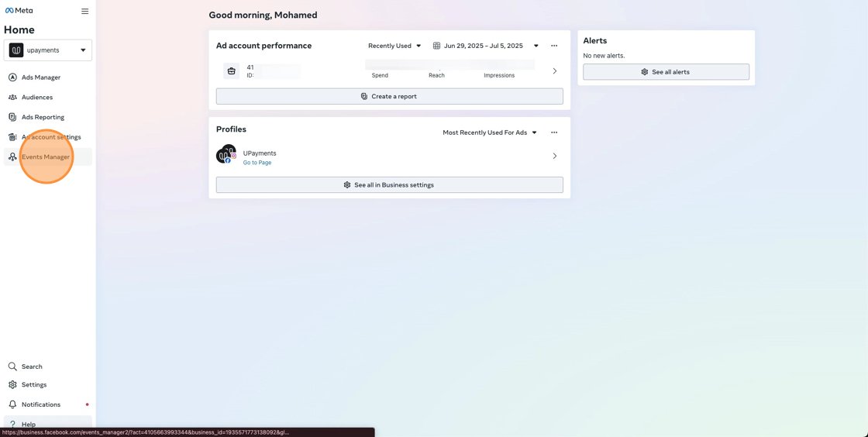
Task: Click the Ads Manager compass icon
Action: click(x=12, y=77)
